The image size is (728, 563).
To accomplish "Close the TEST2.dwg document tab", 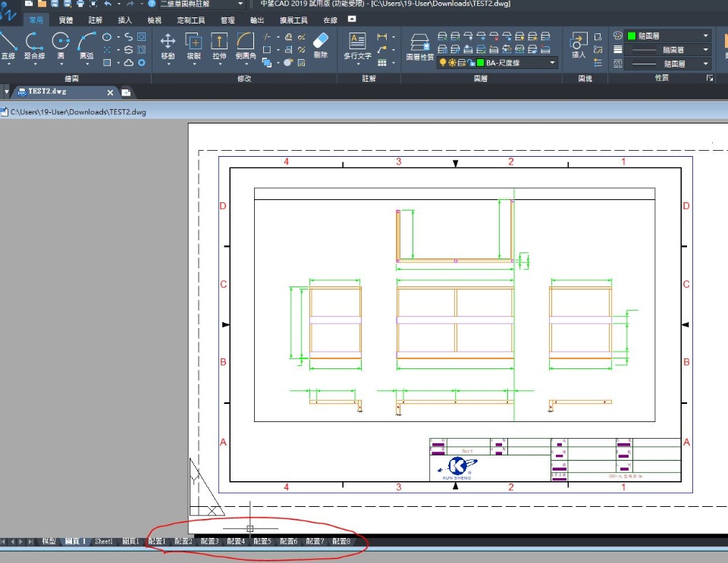I will [x=110, y=92].
